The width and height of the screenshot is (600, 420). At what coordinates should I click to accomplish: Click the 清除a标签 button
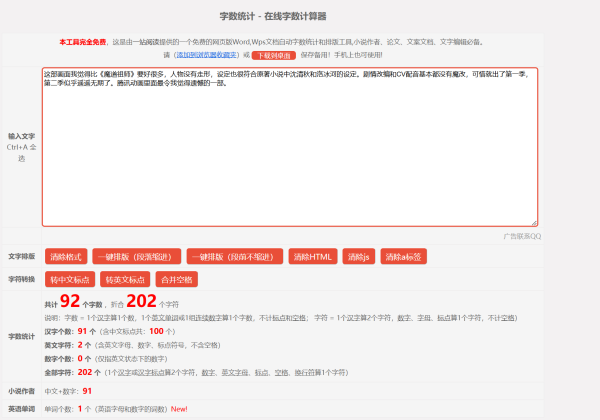pos(403,256)
